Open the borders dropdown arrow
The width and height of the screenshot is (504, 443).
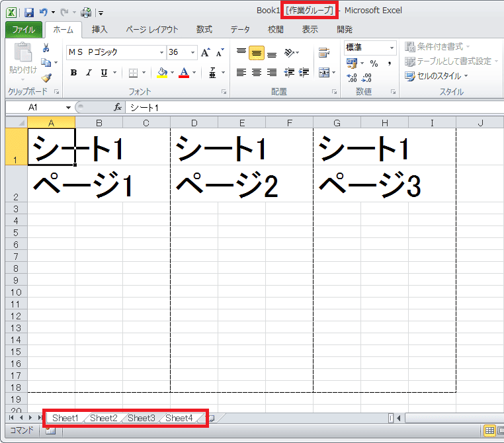144,73
